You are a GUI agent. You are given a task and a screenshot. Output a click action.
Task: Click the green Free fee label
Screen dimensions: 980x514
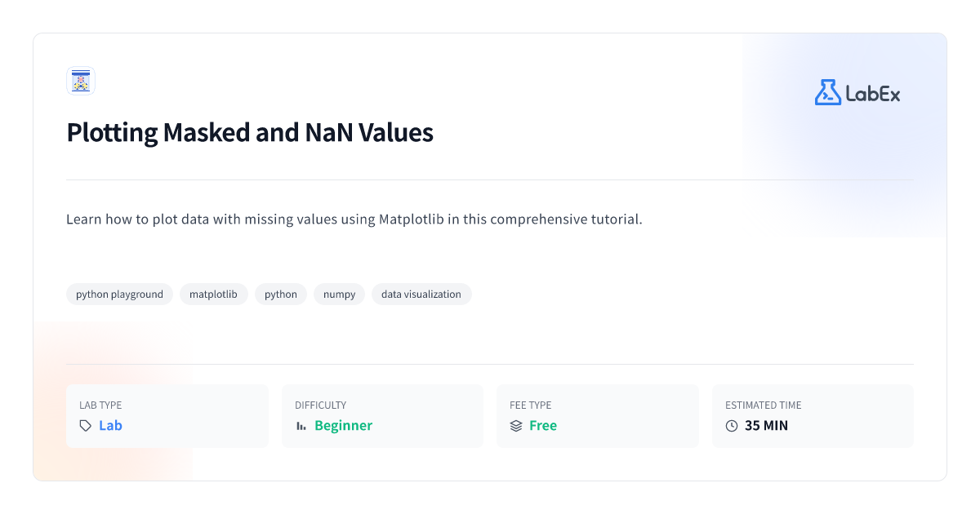[x=543, y=426]
